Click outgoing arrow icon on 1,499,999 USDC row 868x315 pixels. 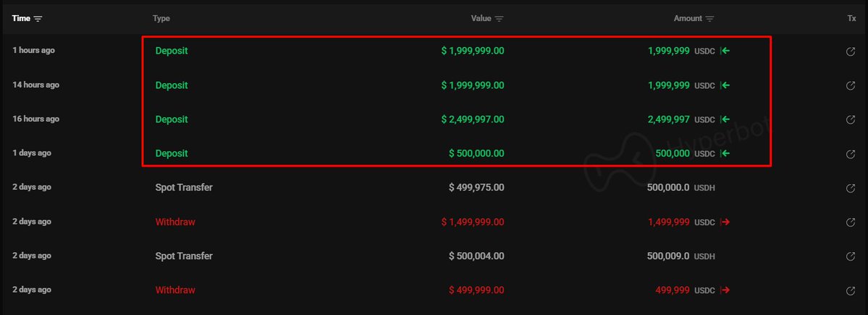pos(725,222)
